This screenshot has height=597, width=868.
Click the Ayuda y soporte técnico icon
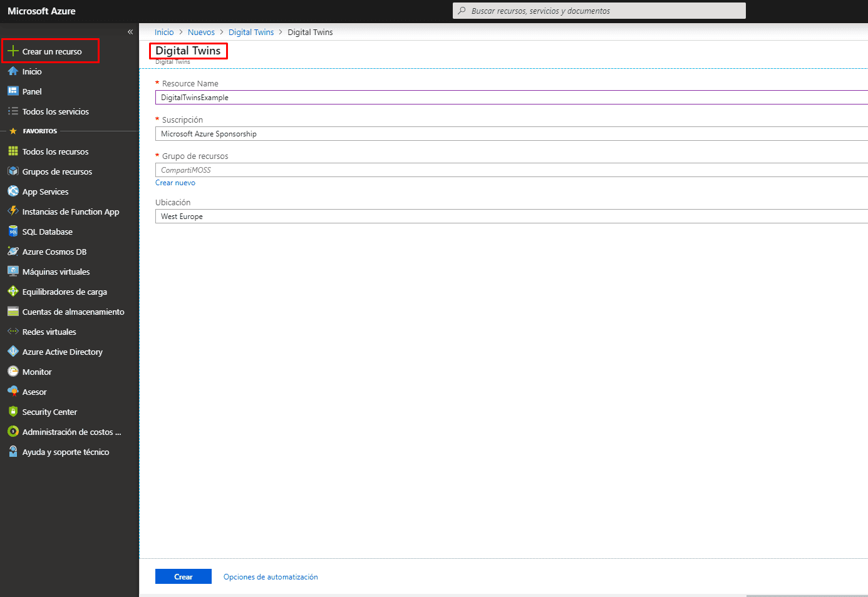(x=13, y=452)
